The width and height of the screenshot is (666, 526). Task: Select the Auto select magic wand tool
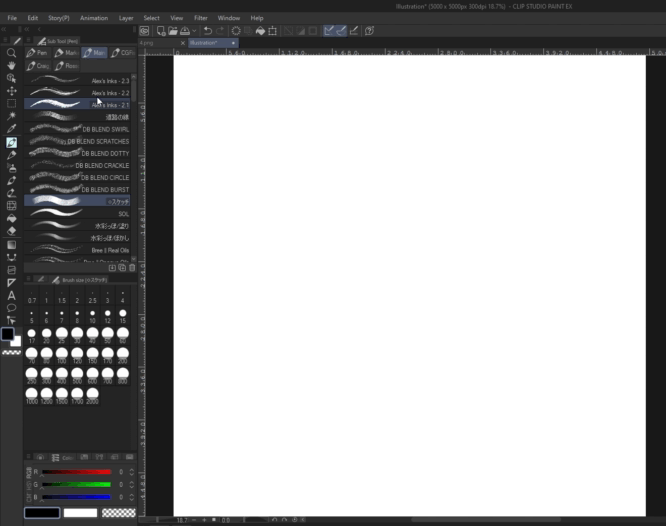click(x=11, y=116)
